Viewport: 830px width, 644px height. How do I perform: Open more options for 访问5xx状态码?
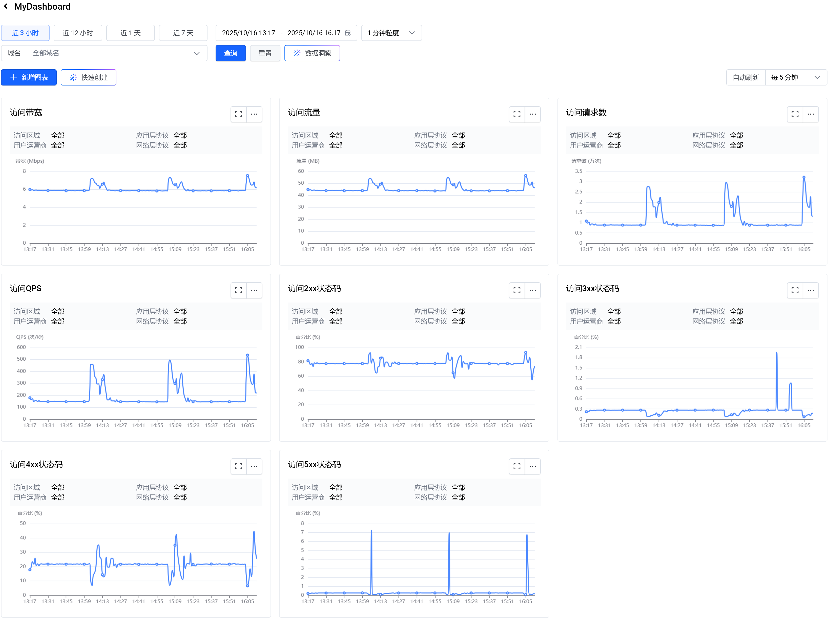pyautogui.click(x=532, y=466)
